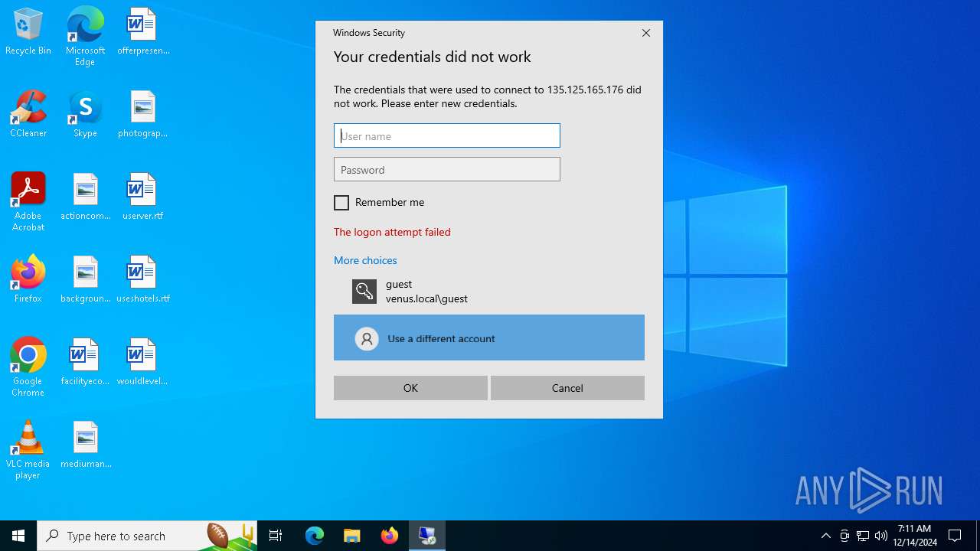The width and height of the screenshot is (980, 551).
Task: Select the mediuman... image file icon
Action: pos(86,445)
